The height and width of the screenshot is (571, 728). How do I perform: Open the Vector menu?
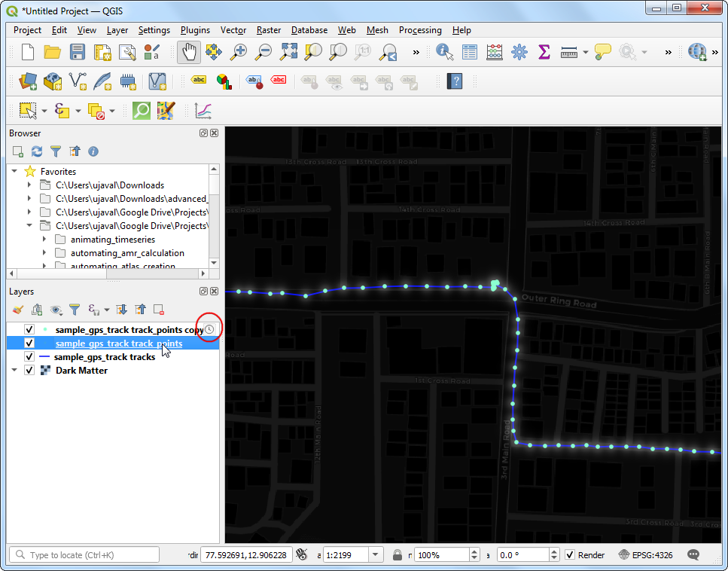pyautogui.click(x=233, y=30)
